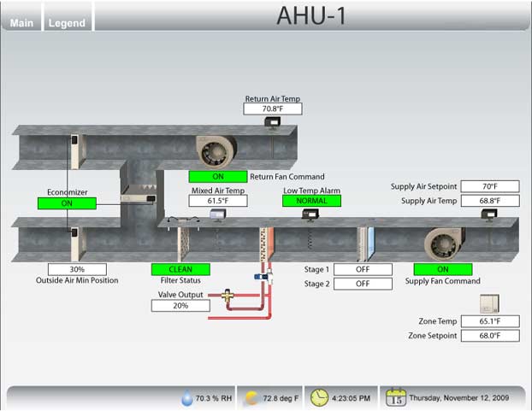Toggle the Economizer ON indicator
Screen dimensions: 532x411
tap(67, 203)
